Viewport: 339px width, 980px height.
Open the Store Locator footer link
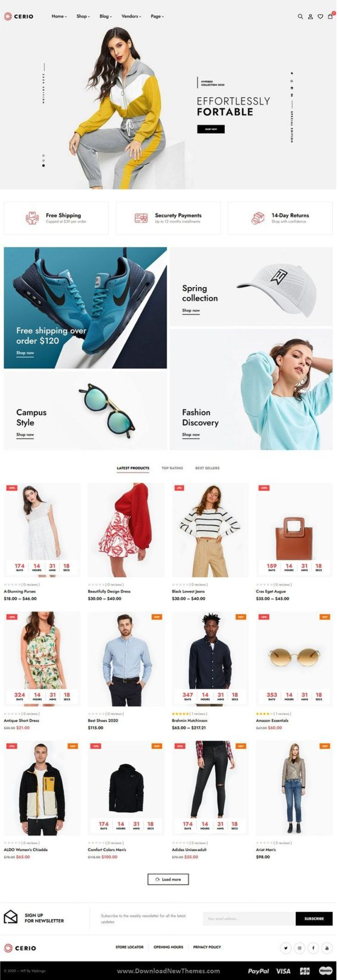(130, 947)
